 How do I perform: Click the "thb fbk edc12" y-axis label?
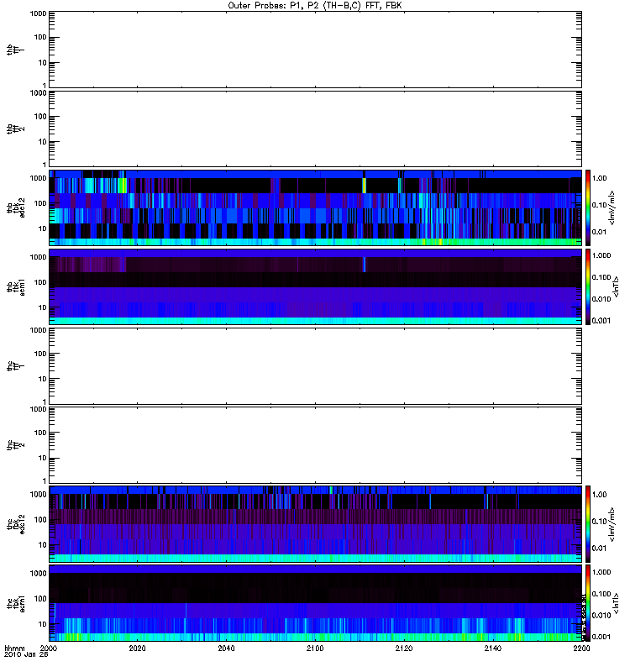click(x=16, y=207)
